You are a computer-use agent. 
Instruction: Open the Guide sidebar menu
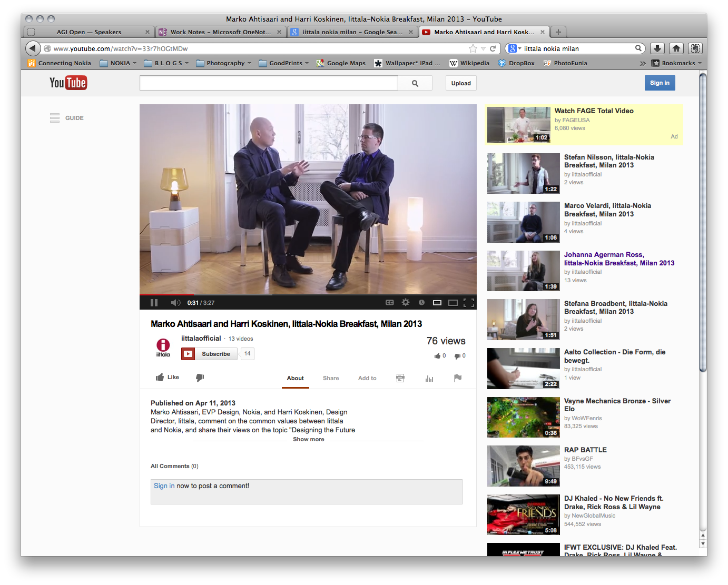pos(55,118)
